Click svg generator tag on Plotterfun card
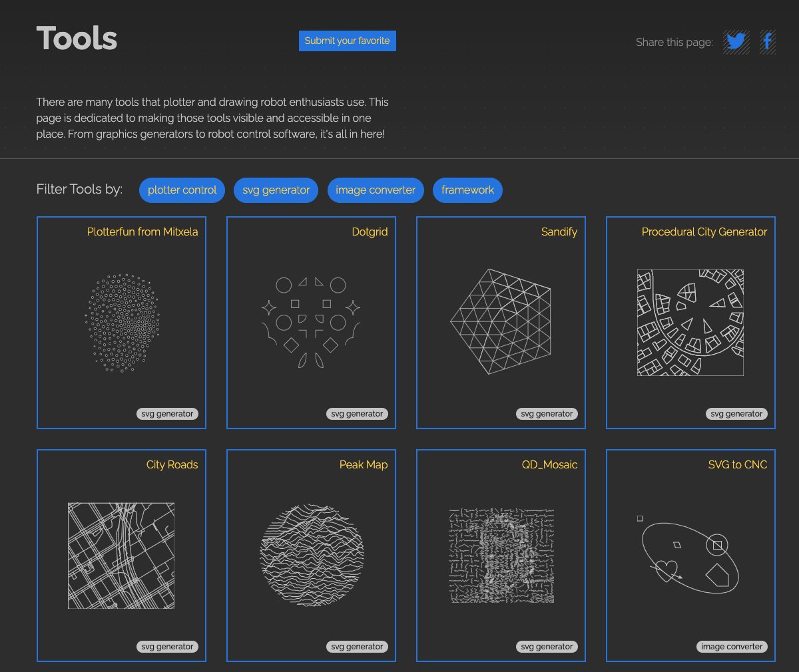 (x=167, y=414)
